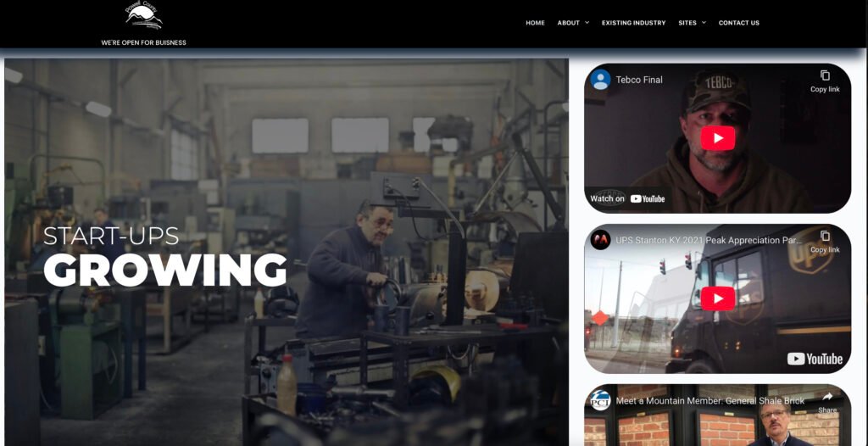The width and height of the screenshot is (868, 446).
Task: Share the General Shale Brick video
Action: (826, 401)
